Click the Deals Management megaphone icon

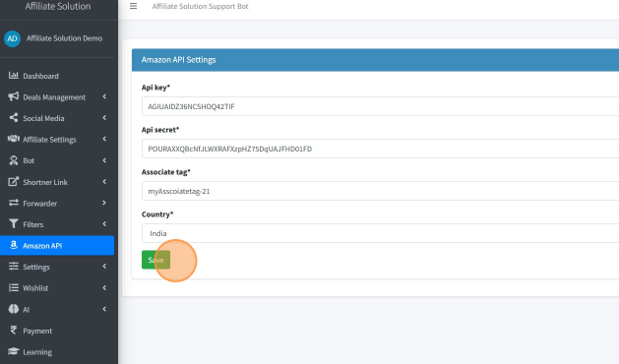click(x=14, y=96)
